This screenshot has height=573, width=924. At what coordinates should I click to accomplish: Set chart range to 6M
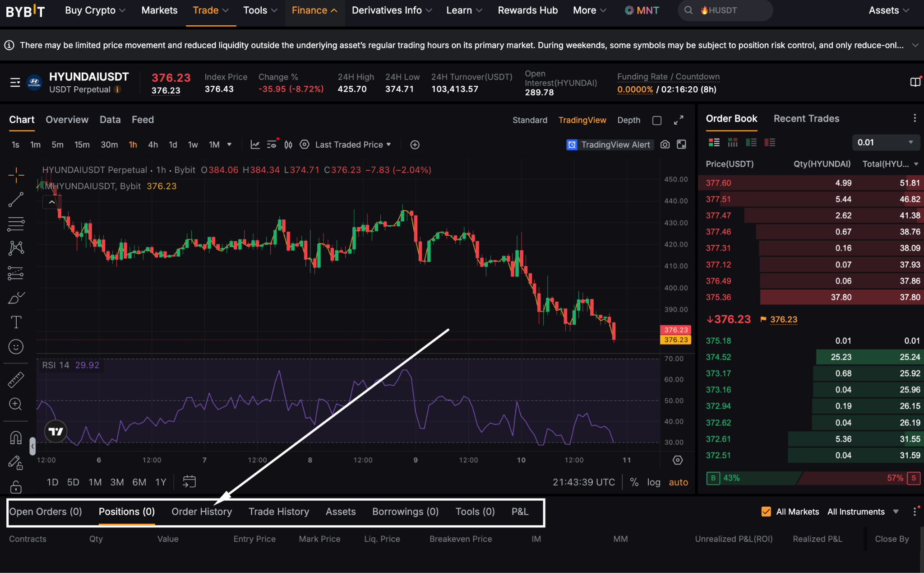pyautogui.click(x=139, y=482)
